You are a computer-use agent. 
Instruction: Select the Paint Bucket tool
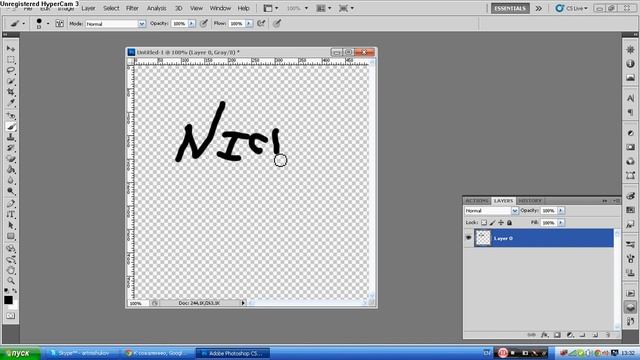coord(11,169)
